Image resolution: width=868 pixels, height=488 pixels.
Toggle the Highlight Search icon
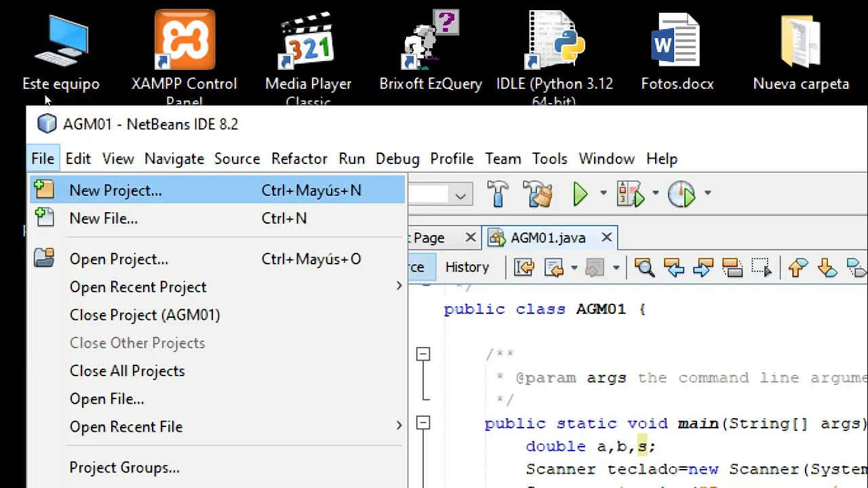coord(732,268)
